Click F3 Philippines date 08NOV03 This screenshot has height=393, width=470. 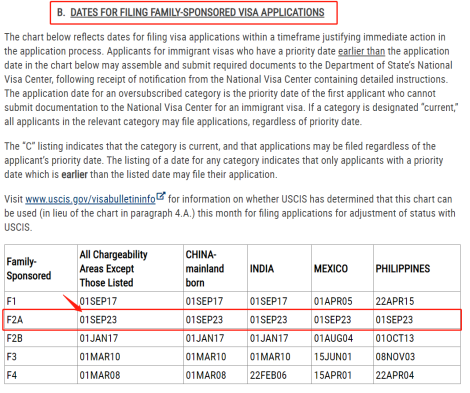[x=395, y=357]
